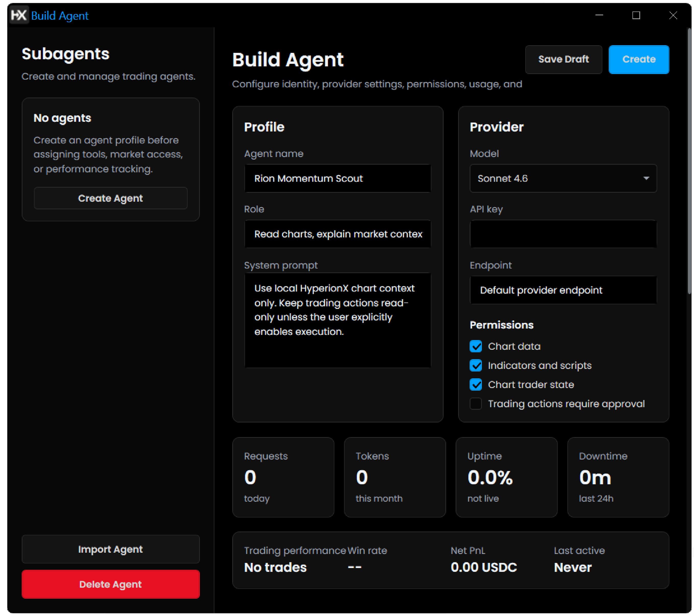Maximize the Build Agent window

tap(636, 15)
